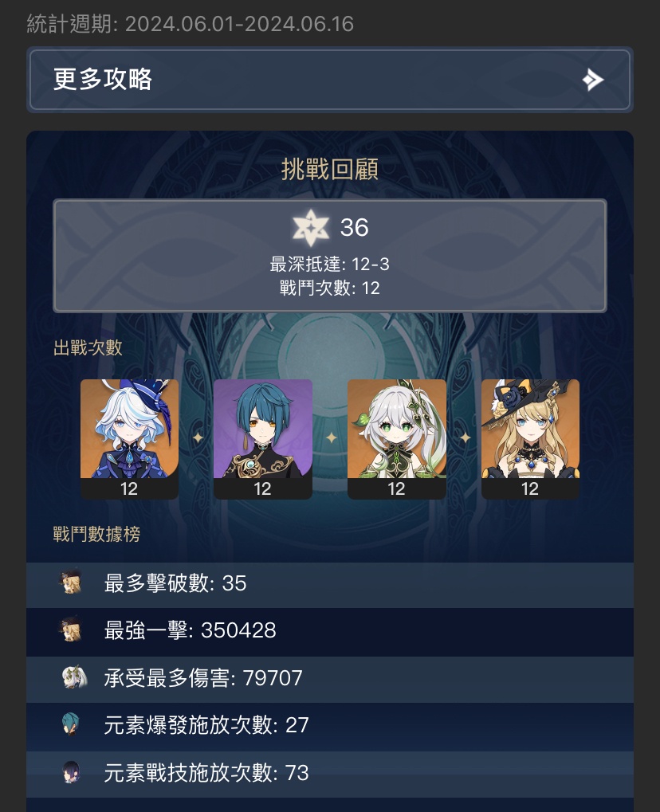Click Navia icon next to 最強一擊
Viewport: 660px width, 812px height.
tap(71, 630)
